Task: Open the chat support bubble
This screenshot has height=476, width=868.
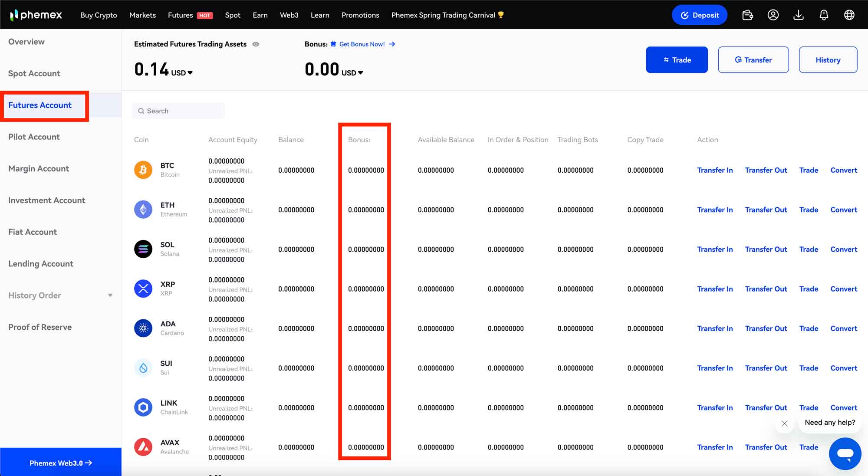Action: point(845,453)
